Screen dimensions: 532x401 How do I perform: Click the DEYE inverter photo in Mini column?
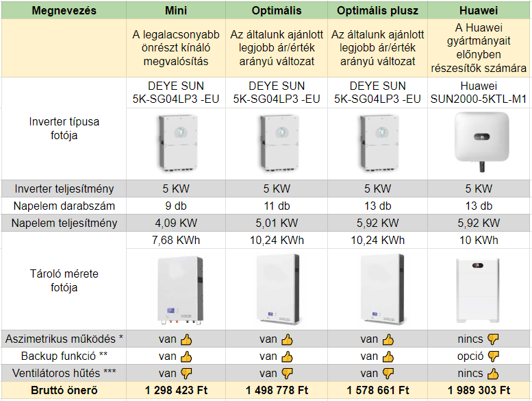coord(178,143)
